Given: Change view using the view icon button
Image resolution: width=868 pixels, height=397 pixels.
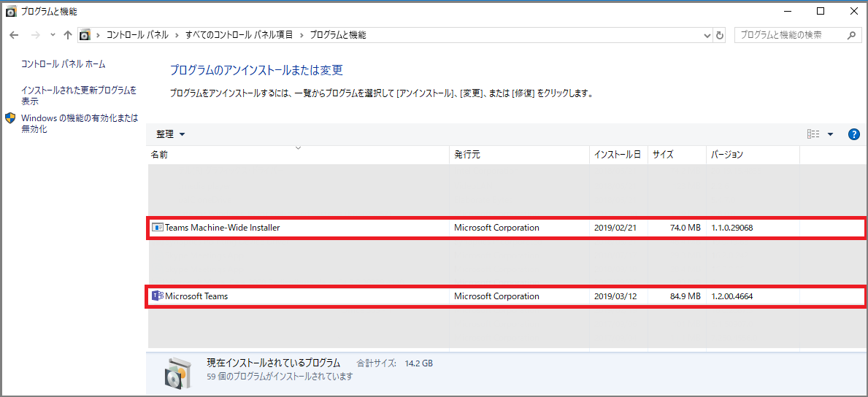Looking at the screenshot, I should [x=813, y=134].
